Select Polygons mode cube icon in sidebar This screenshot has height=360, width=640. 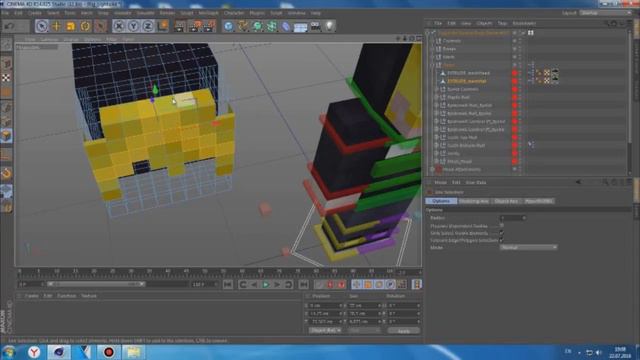point(6,136)
